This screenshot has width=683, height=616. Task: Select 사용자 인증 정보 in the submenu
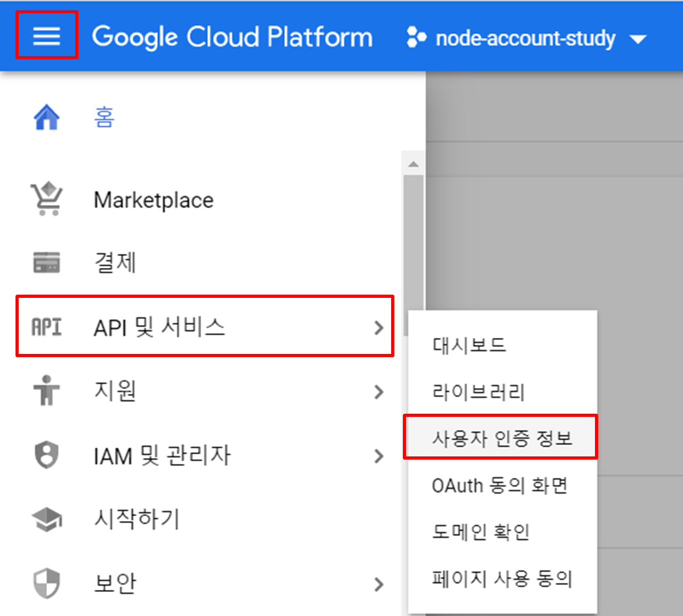(x=503, y=438)
